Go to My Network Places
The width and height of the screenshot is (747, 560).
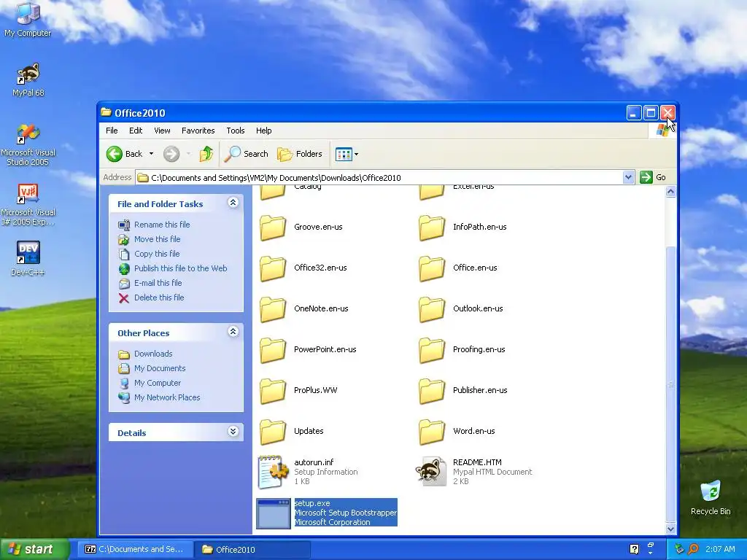pyautogui.click(x=167, y=397)
